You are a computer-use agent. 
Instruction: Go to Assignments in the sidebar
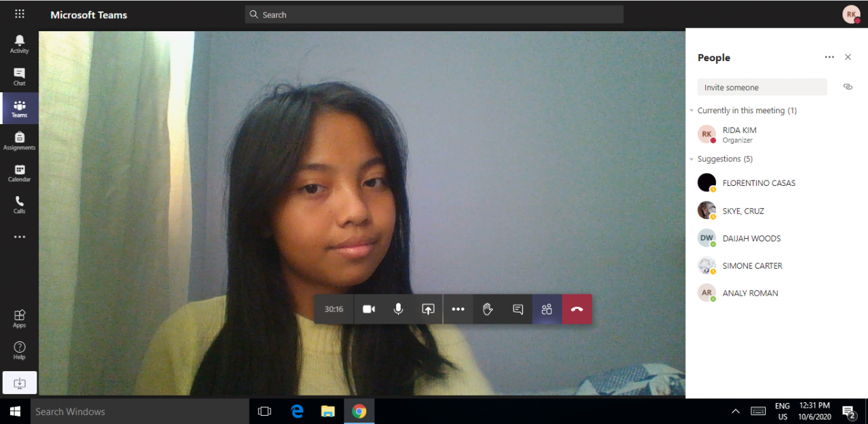tap(19, 141)
